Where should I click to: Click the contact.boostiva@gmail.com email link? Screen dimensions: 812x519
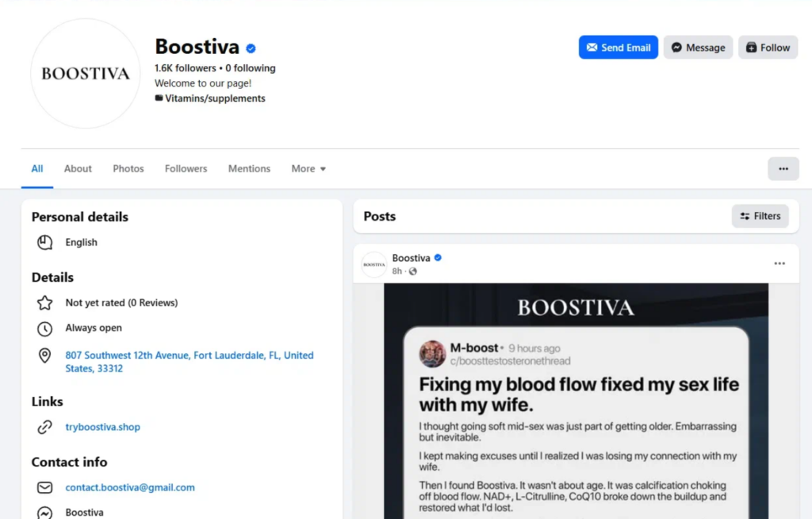[x=130, y=487]
